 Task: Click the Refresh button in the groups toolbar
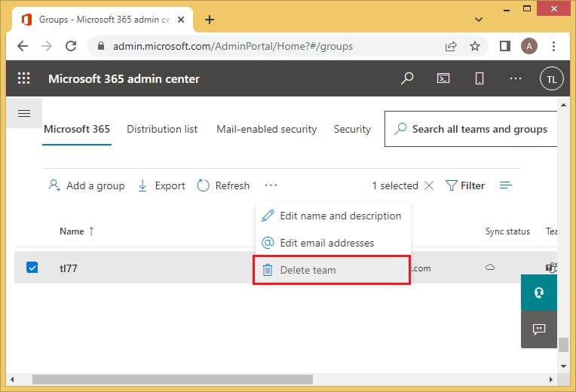tap(223, 185)
